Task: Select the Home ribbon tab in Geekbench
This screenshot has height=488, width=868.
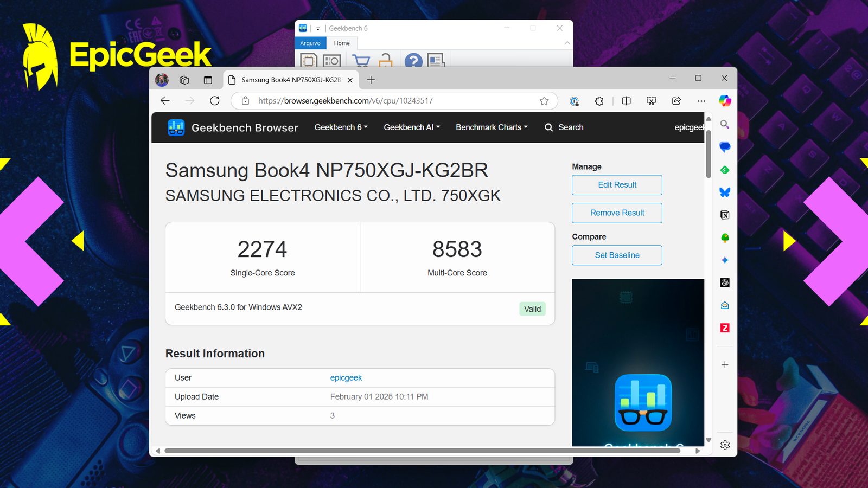Action: tap(342, 43)
